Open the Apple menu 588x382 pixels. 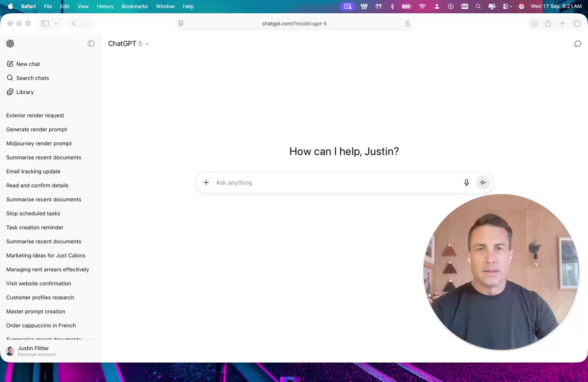10,6
